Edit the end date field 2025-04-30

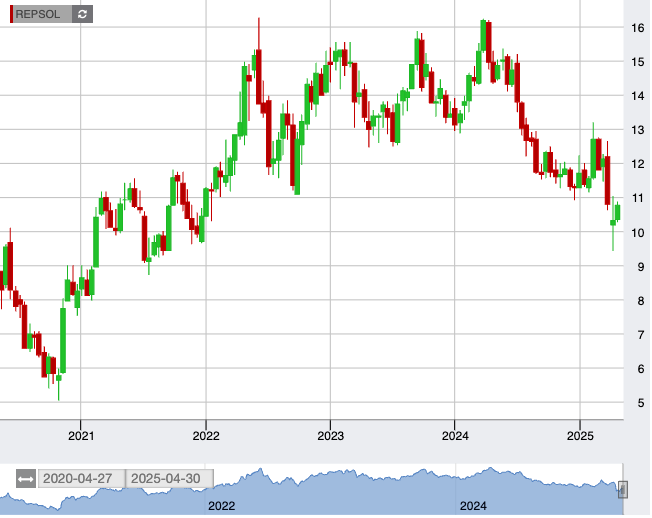[x=170, y=479]
